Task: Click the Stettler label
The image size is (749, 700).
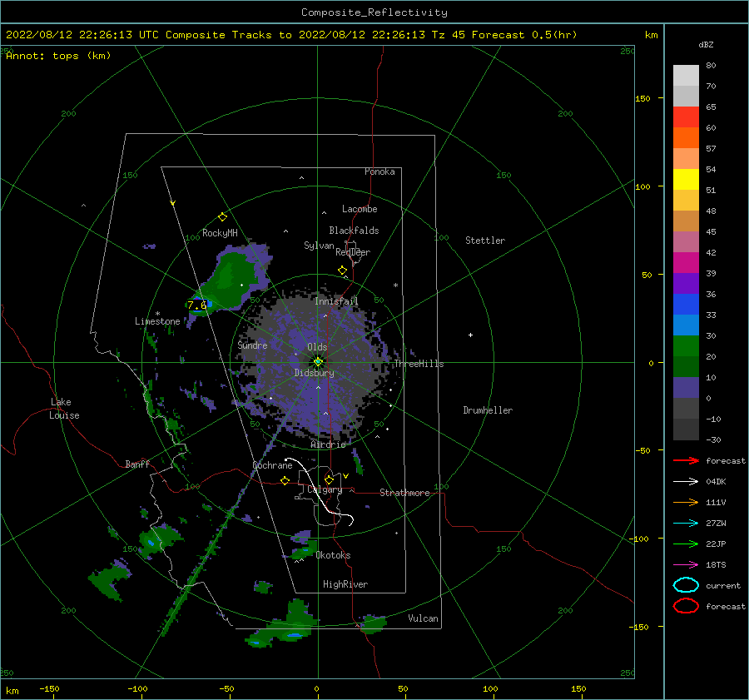Action: click(x=485, y=241)
